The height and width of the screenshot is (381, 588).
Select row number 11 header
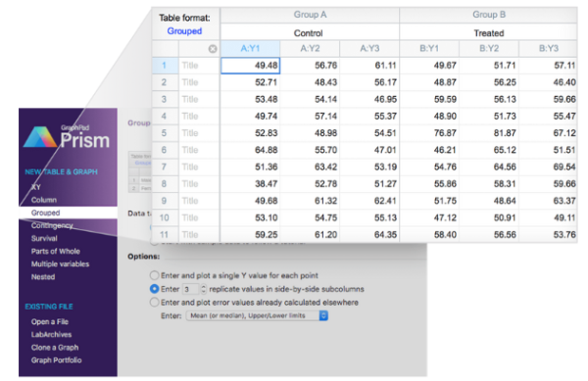(165, 234)
